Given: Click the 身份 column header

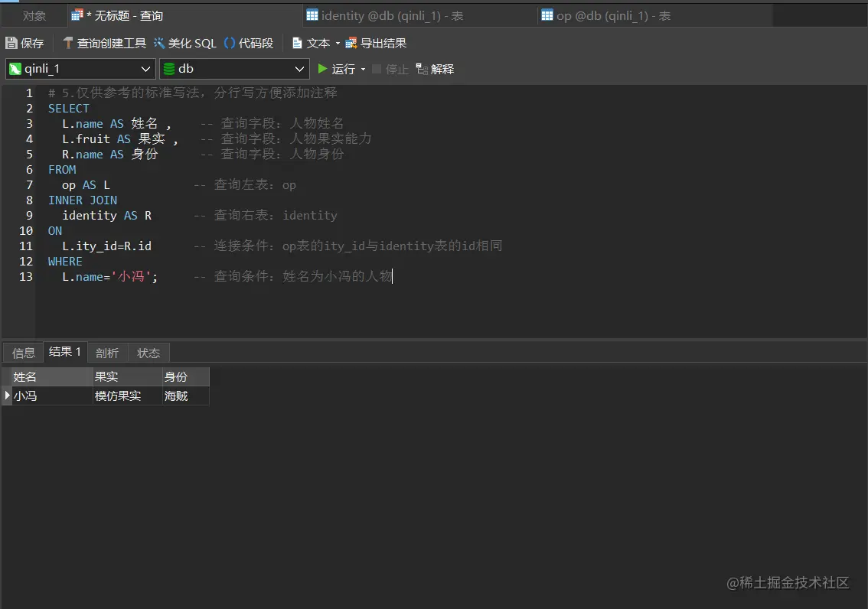Looking at the screenshot, I should (186, 376).
